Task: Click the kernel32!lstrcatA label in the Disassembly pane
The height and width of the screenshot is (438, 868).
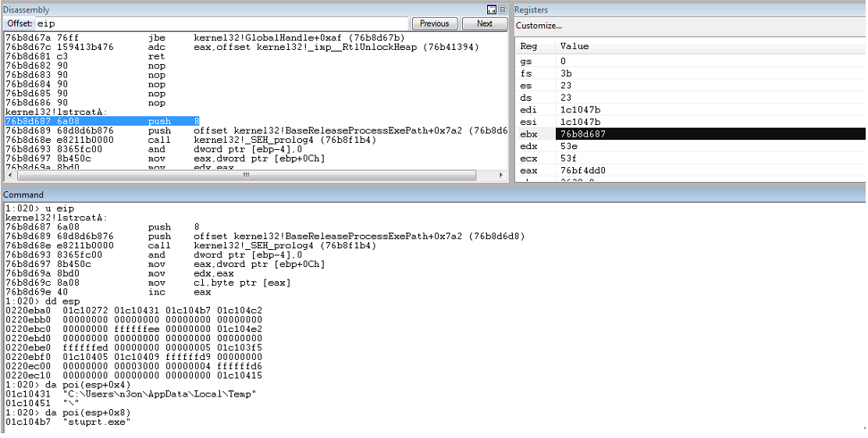Action: point(56,112)
